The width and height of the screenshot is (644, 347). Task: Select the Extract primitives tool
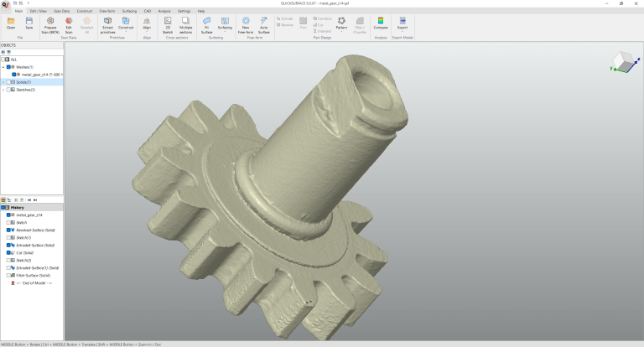[x=107, y=25]
